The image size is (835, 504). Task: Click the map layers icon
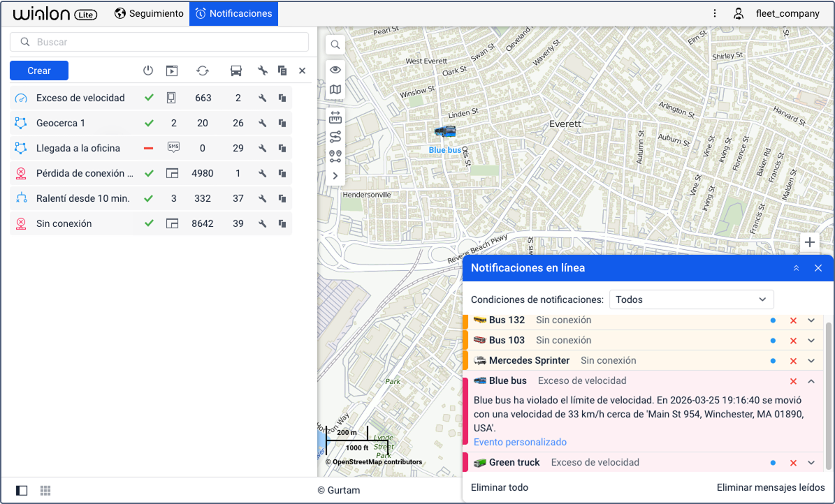335,89
